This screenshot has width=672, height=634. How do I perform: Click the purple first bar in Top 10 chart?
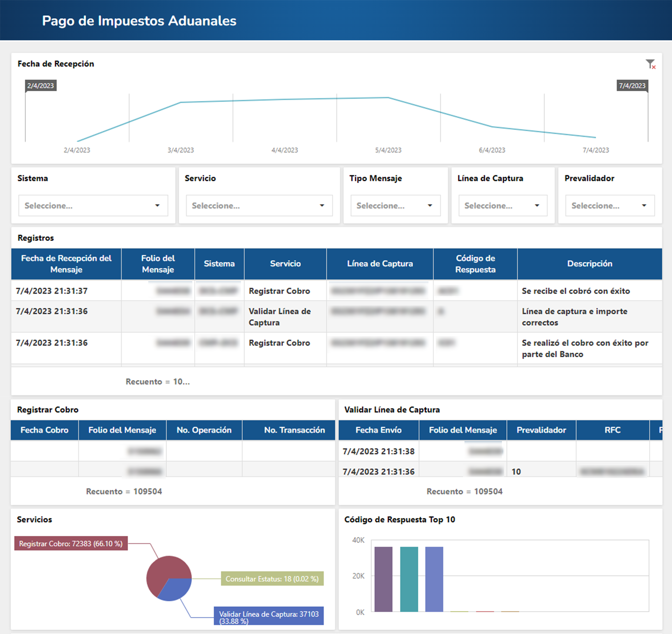pos(383,579)
